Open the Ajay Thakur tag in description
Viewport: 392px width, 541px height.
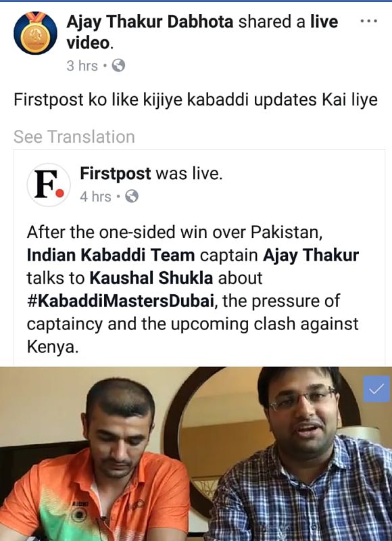pos(311,256)
